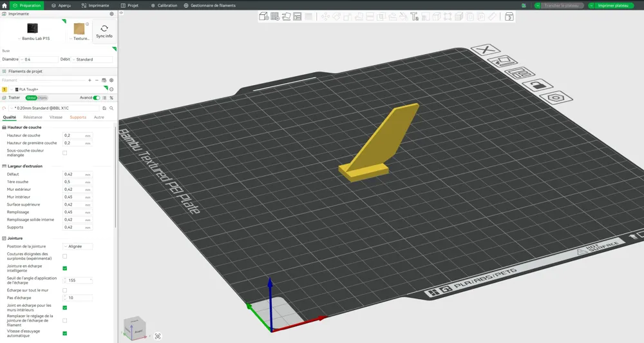Click the Trancher le plateau button
This screenshot has width=644, height=343.
(x=562, y=5)
